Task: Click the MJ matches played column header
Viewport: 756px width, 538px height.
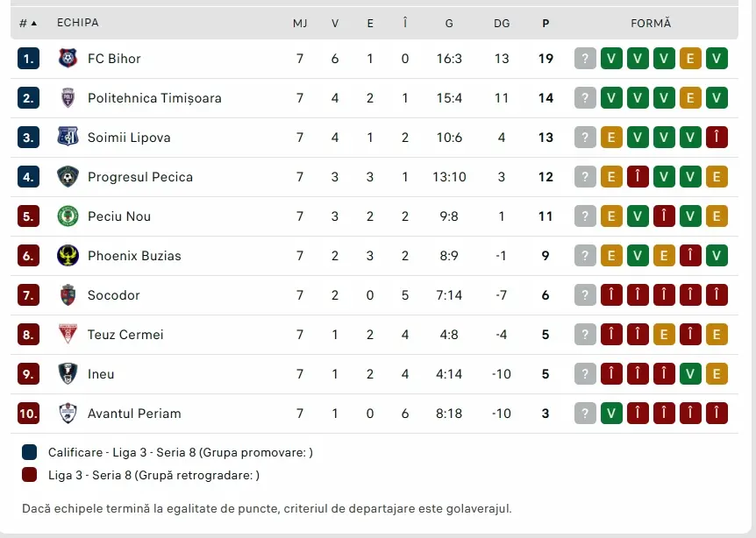Action: 300,23
